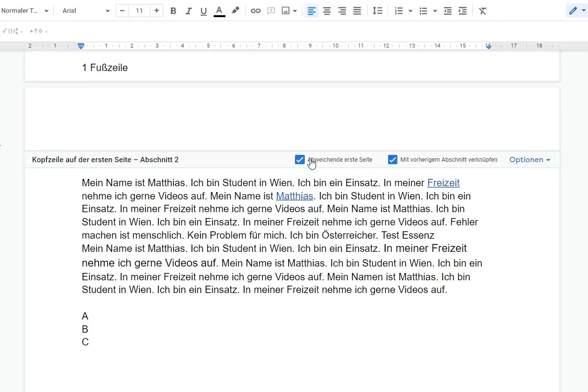
Task: Open the Optionen dropdown
Action: (530, 160)
